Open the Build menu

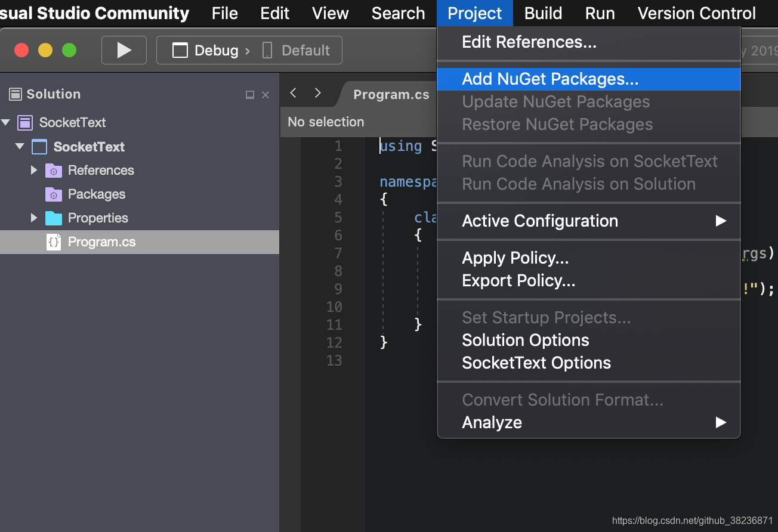coord(544,13)
